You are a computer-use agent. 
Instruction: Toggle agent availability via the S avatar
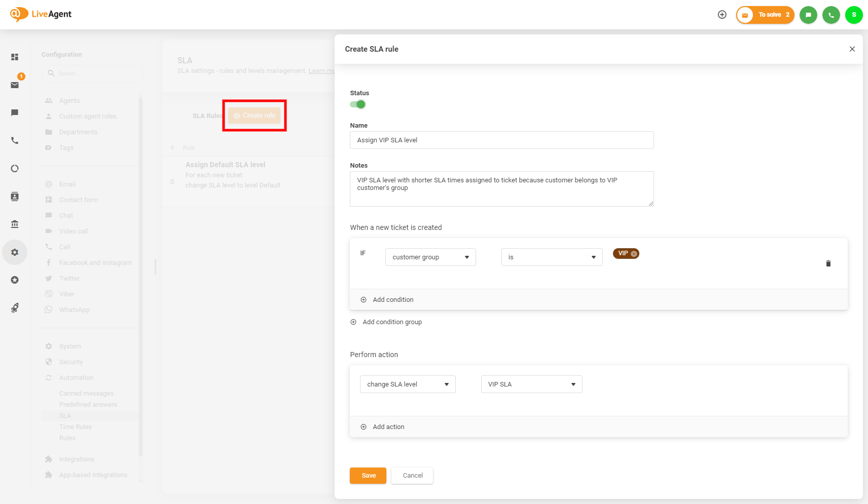(x=854, y=15)
